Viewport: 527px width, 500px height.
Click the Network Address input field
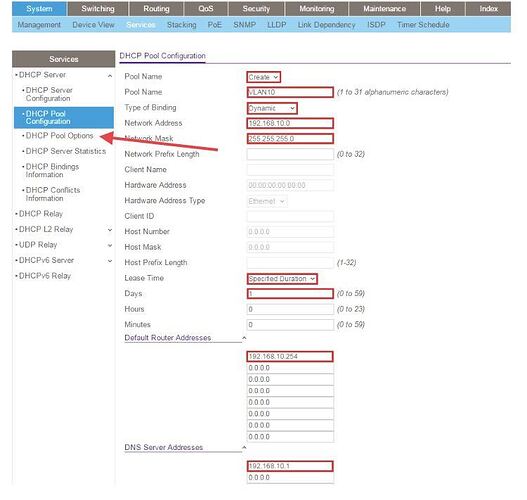[290, 123]
